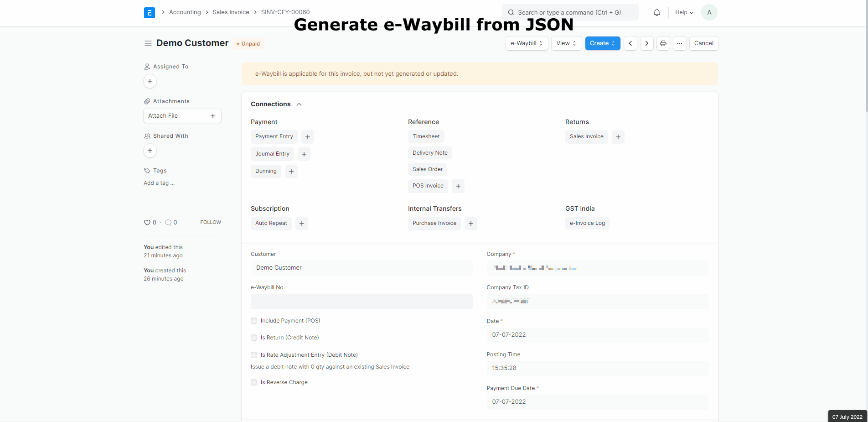
Task: Open linked Auto Repeat documents
Action: point(271,223)
